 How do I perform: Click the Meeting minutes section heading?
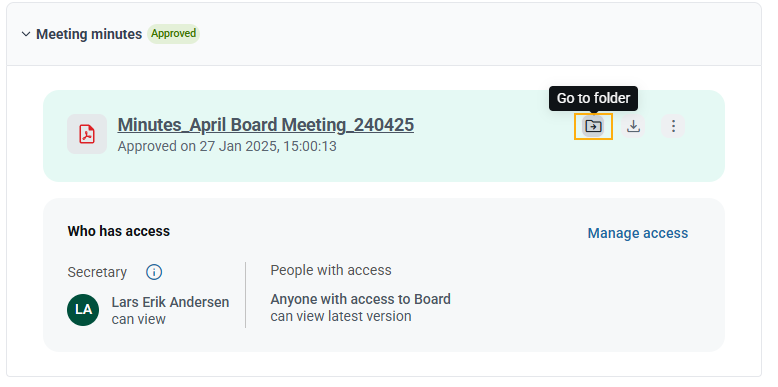click(89, 34)
